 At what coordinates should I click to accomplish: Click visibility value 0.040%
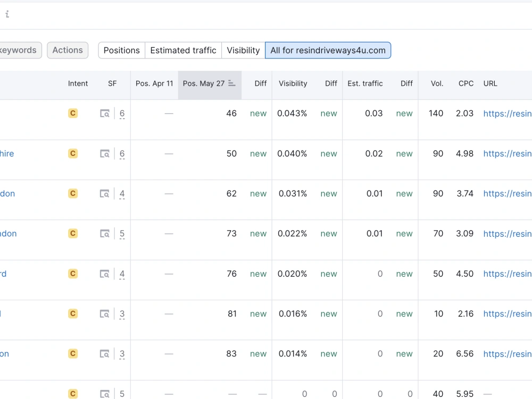point(292,154)
